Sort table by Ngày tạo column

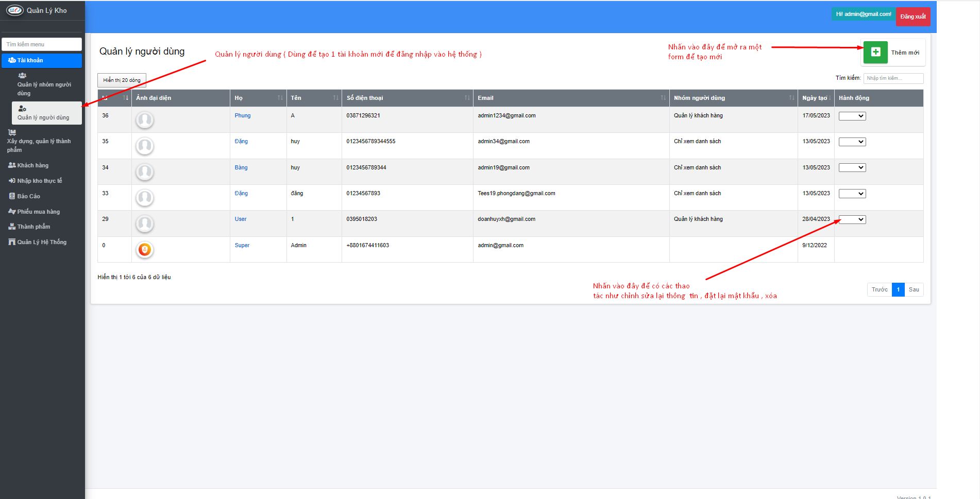click(x=816, y=98)
